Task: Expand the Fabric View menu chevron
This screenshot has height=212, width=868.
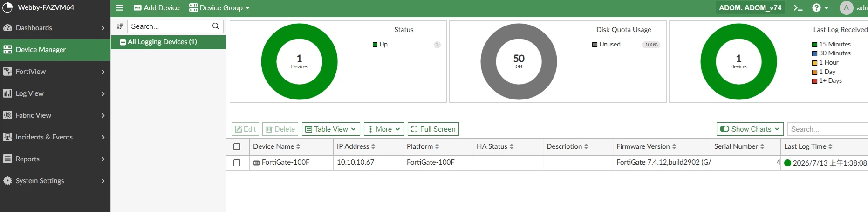Action: [103, 116]
